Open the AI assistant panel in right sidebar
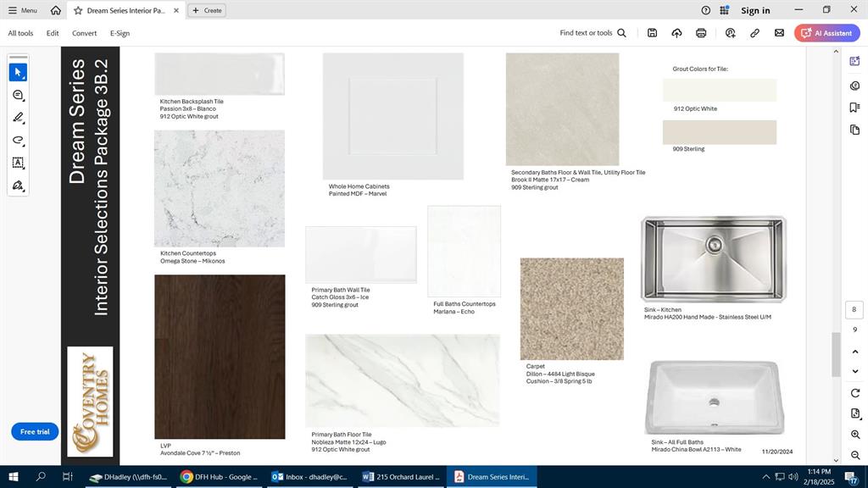The width and height of the screenshot is (868, 488). click(x=854, y=61)
